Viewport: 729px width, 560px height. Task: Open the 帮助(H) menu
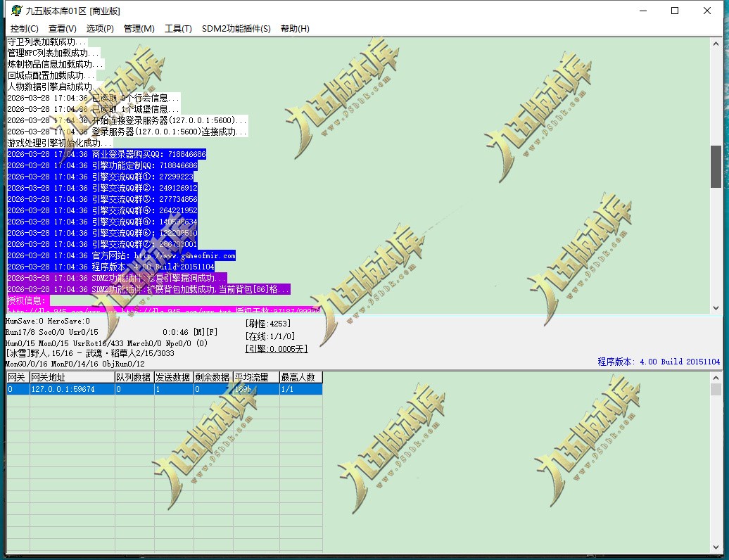tap(295, 29)
